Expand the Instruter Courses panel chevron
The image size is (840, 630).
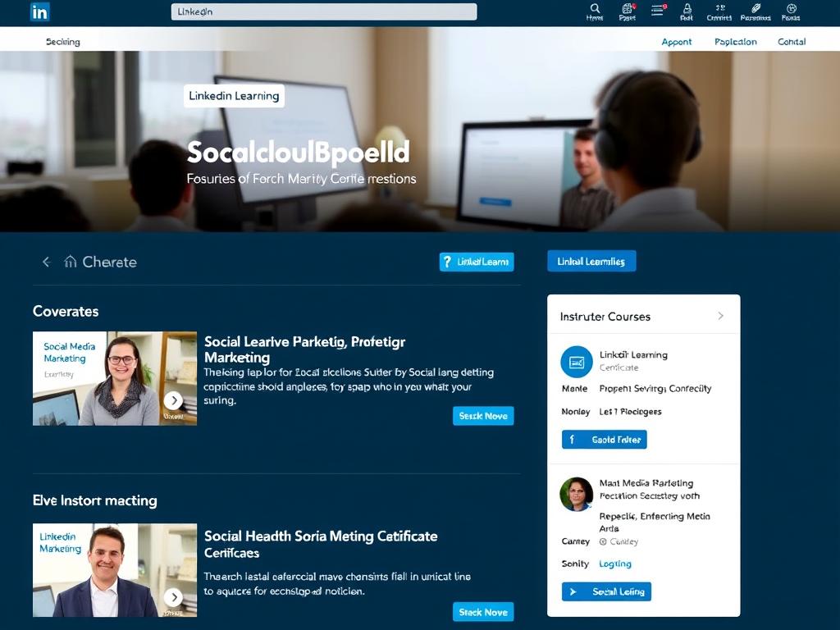point(720,316)
